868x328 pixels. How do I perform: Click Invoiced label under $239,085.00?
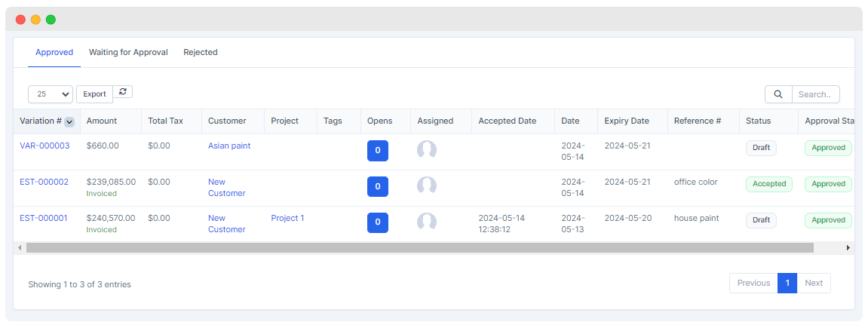(101, 194)
